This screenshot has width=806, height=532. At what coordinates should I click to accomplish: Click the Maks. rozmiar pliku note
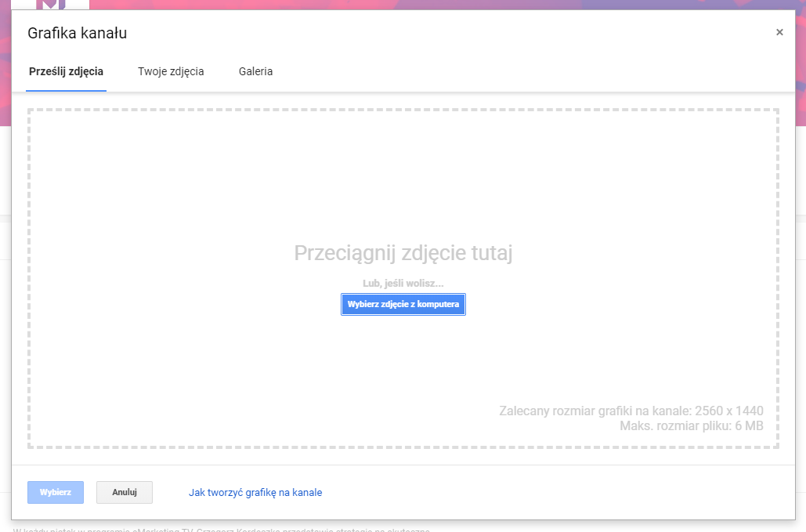tap(691, 425)
